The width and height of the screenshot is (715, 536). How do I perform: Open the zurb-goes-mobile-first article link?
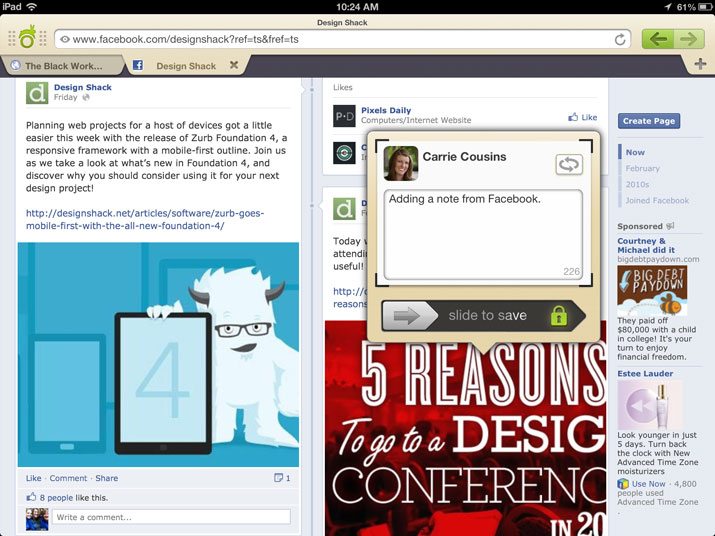[145, 219]
